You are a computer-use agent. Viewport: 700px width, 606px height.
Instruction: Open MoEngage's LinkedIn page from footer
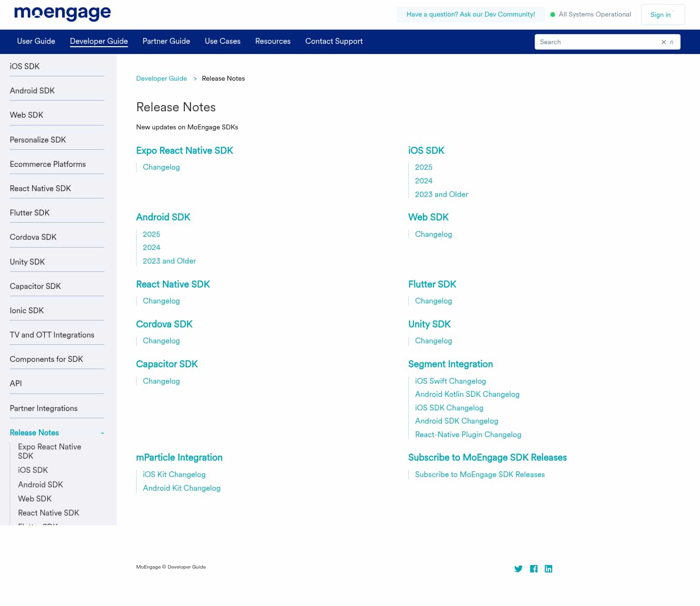[548, 569]
